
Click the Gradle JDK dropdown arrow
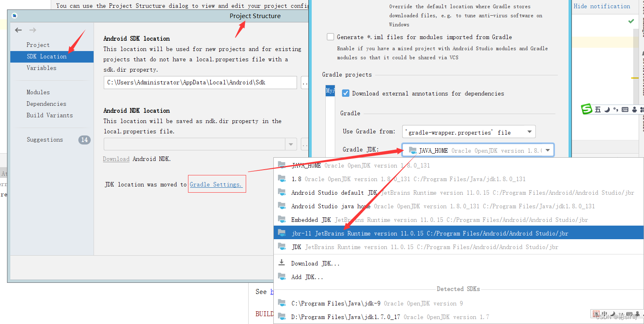pos(548,150)
